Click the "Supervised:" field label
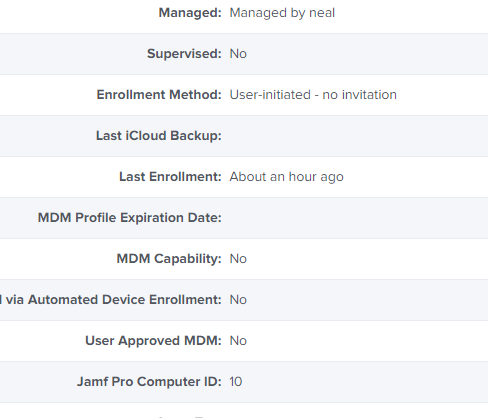Screen dimensions: 488x418 (x=184, y=54)
